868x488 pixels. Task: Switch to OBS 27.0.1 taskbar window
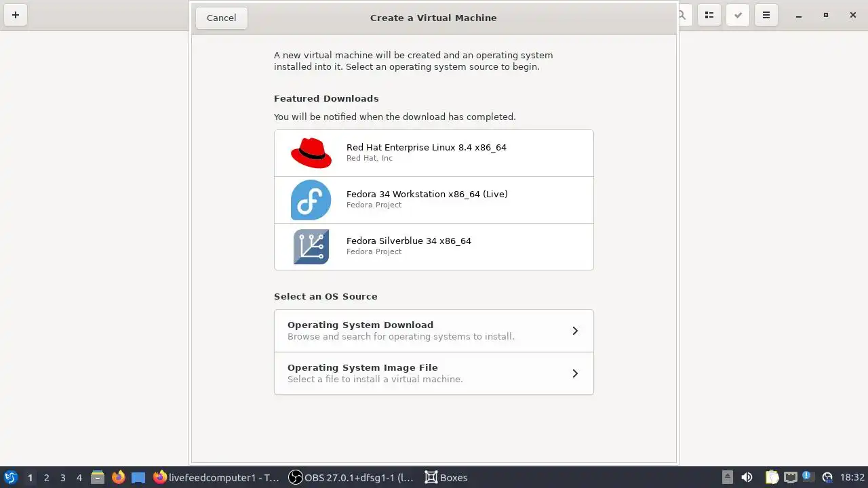351,477
